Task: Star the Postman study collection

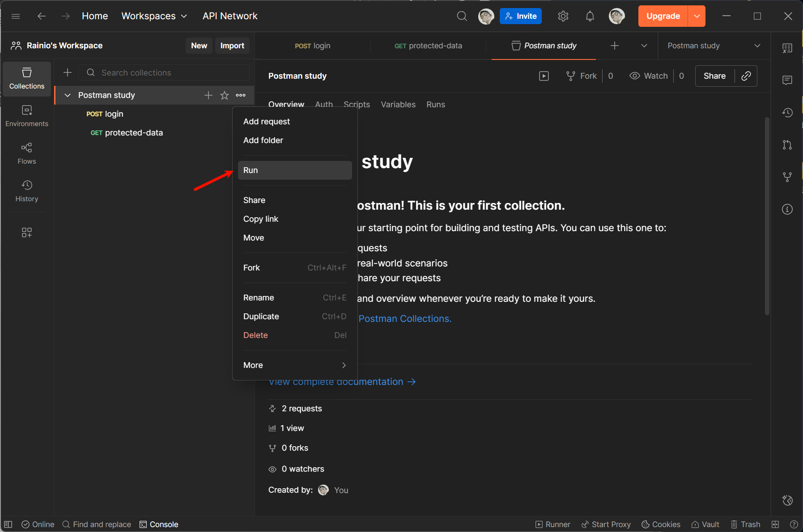Action: click(225, 95)
